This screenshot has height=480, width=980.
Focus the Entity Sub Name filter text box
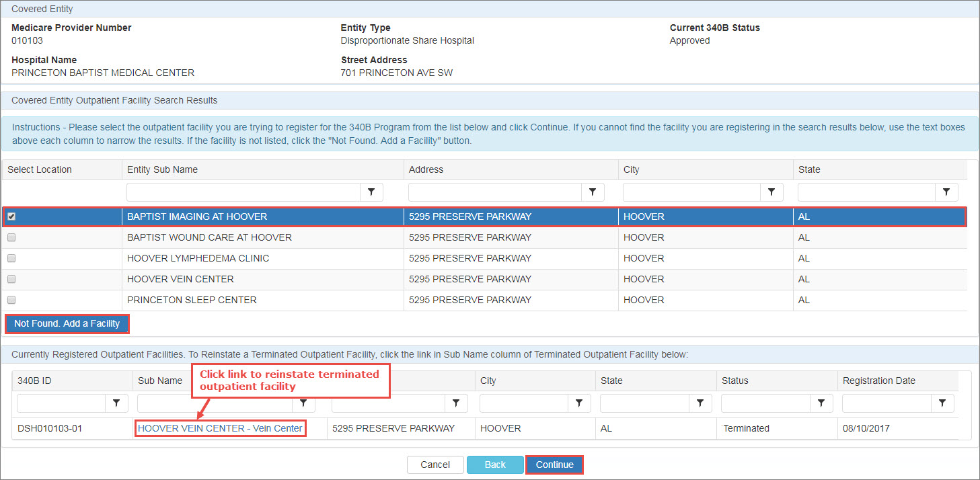click(x=243, y=192)
